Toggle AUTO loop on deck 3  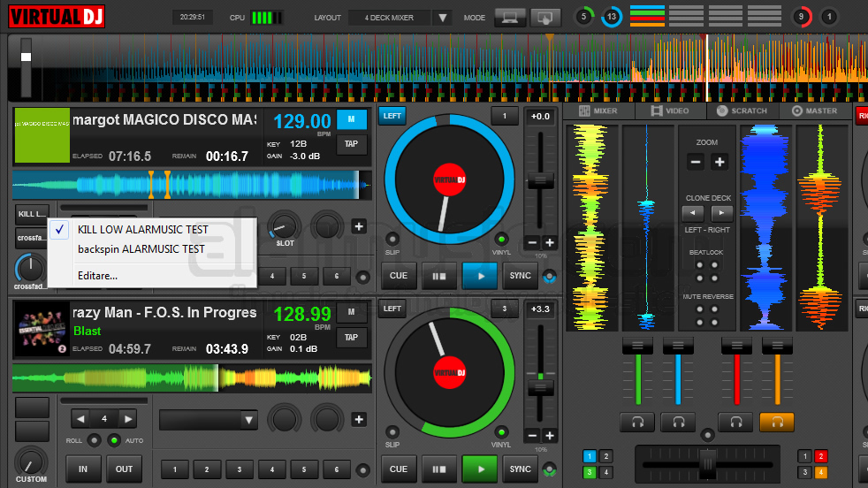point(114,440)
